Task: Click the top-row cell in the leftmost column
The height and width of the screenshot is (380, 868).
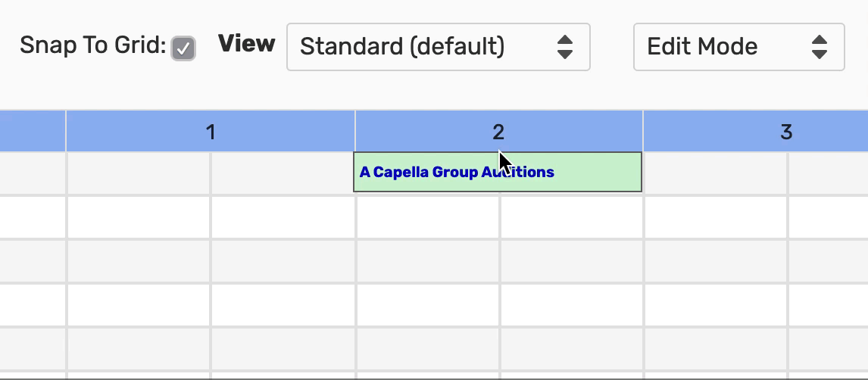Action: tap(33, 173)
